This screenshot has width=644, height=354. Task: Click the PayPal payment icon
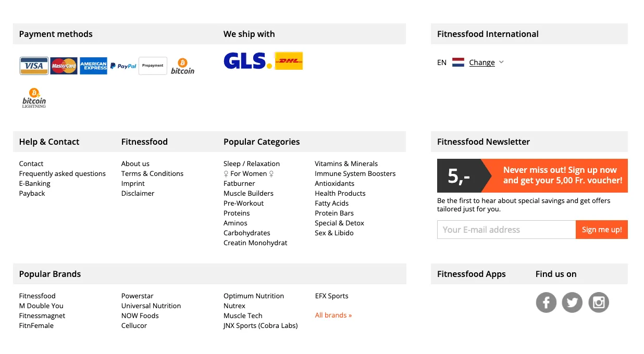pos(123,66)
